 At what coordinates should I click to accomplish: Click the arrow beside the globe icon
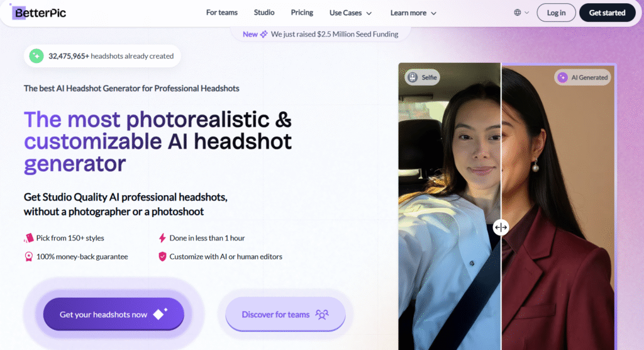526,13
